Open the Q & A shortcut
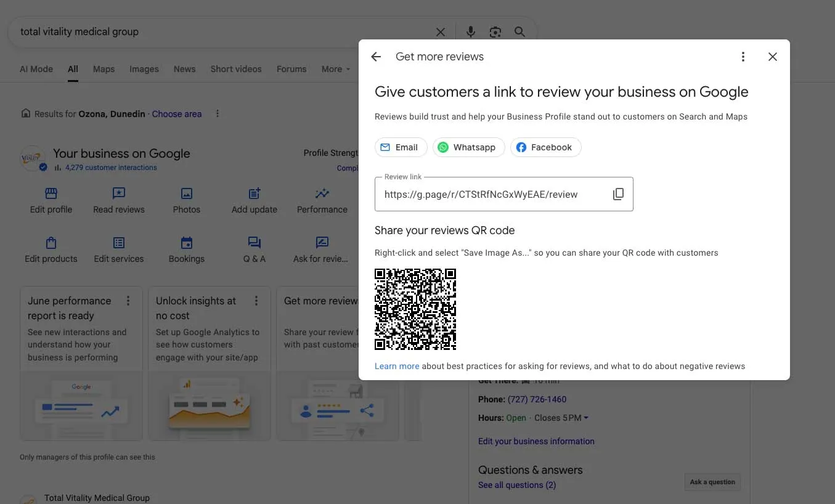This screenshot has width=835, height=504. coord(255,250)
